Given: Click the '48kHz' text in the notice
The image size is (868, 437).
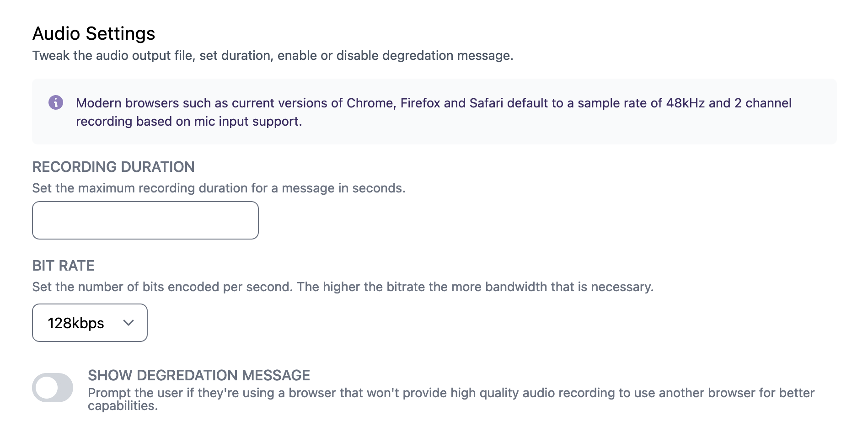Looking at the screenshot, I should [685, 103].
